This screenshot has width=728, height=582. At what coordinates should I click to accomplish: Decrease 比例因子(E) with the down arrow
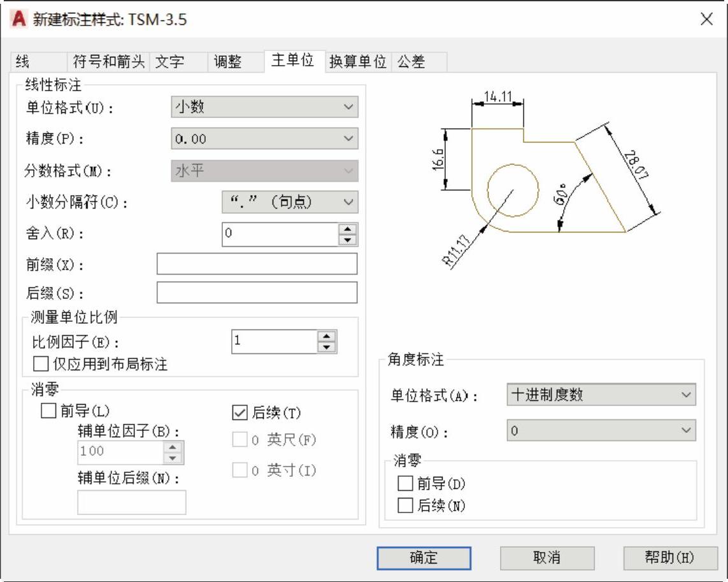[327, 347]
